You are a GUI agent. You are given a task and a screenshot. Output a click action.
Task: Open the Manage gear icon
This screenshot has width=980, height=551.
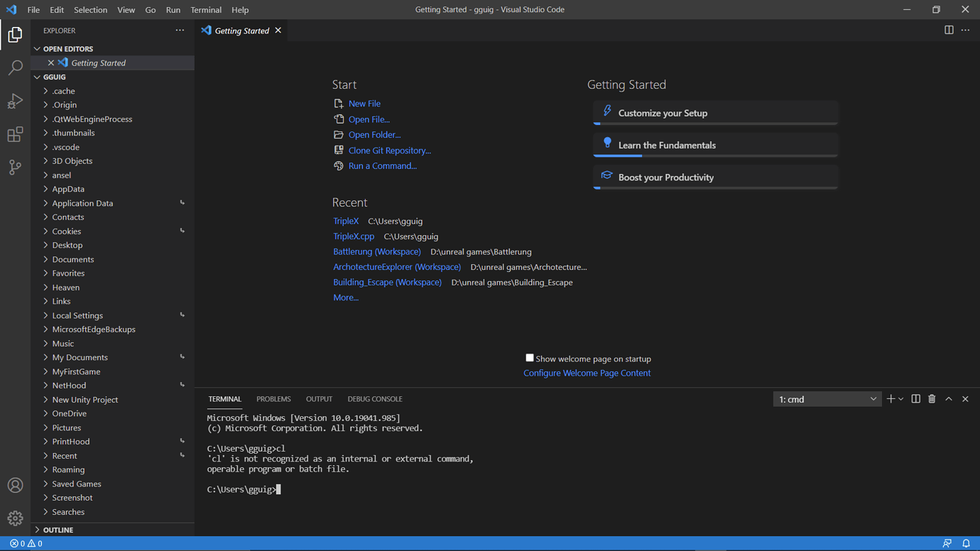(x=15, y=518)
